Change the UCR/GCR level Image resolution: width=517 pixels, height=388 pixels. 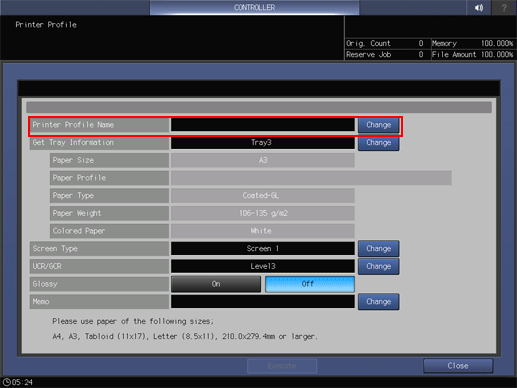[x=378, y=266]
